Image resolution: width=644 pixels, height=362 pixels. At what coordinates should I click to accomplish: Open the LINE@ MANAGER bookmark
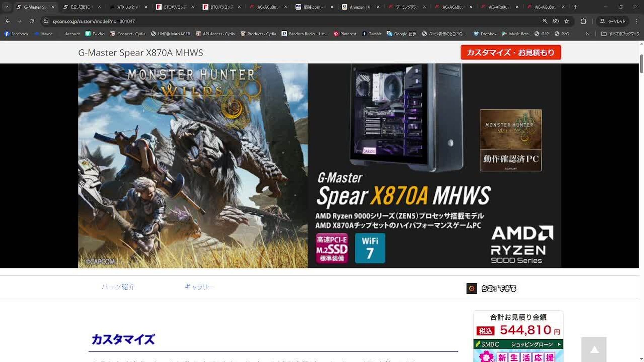click(173, 34)
